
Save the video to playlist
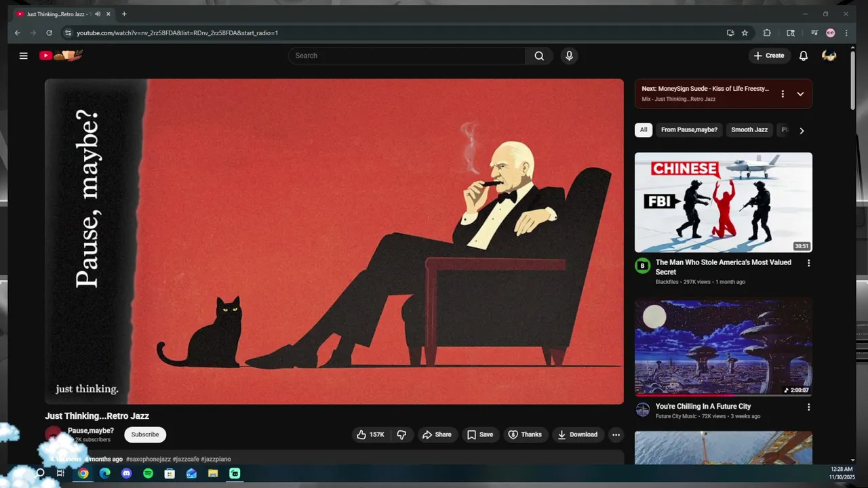[480, 434]
